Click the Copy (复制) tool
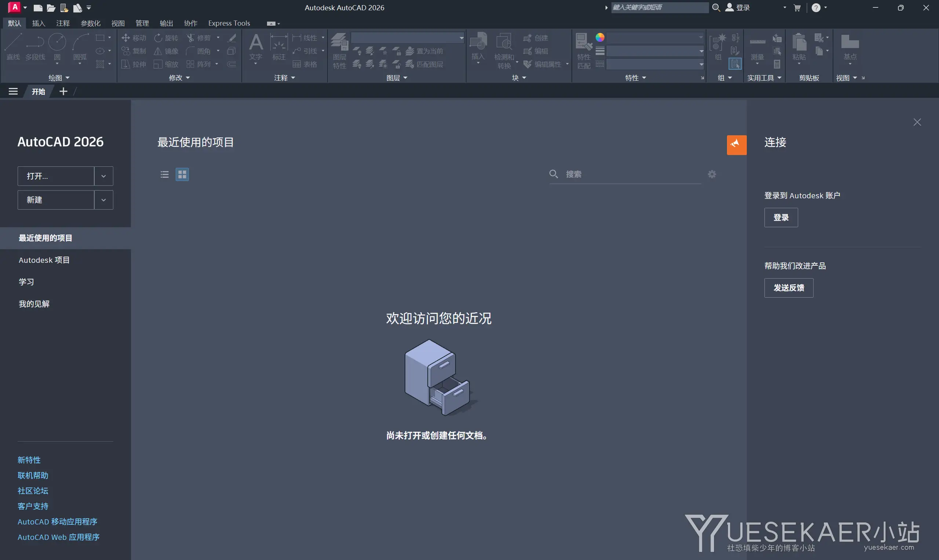The image size is (939, 560). (x=134, y=51)
